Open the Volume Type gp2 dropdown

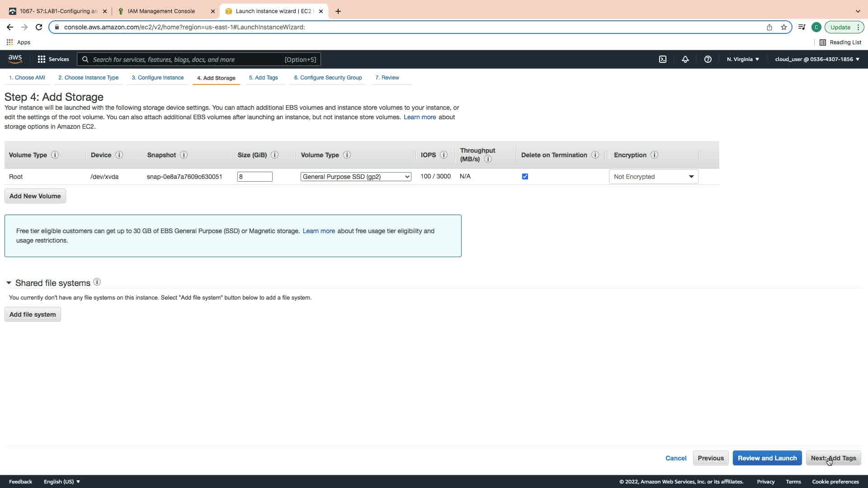point(356,177)
